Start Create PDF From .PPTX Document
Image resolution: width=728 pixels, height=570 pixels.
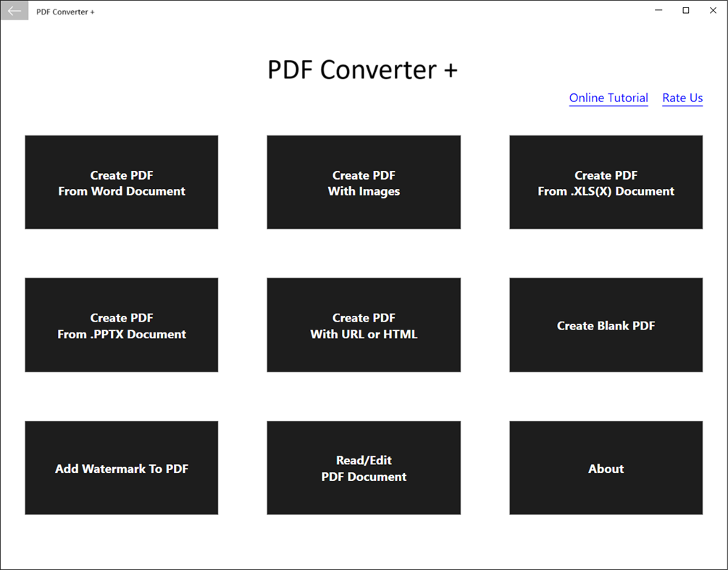pos(121,324)
